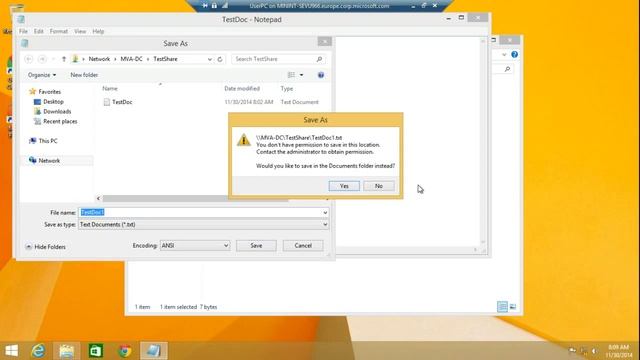640x360 pixels.
Task: Select Favorites in navigation pane
Action: [49, 92]
